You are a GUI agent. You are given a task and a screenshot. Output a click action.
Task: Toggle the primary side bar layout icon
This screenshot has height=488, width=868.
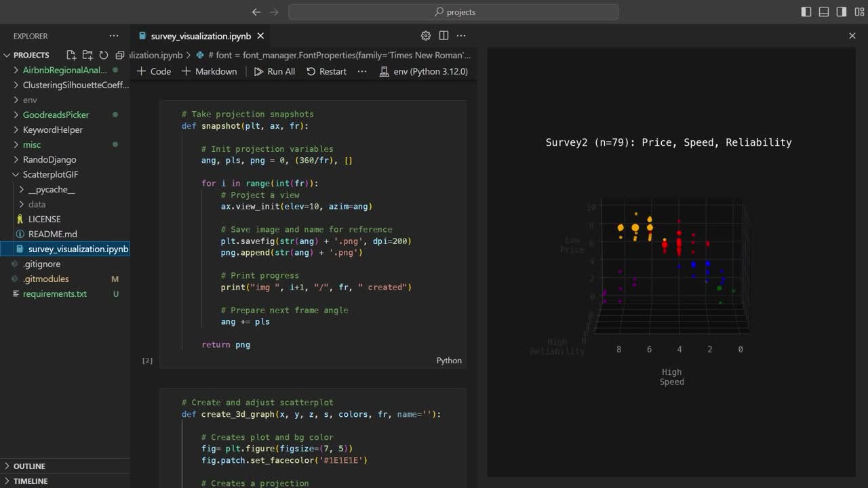click(806, 12)
